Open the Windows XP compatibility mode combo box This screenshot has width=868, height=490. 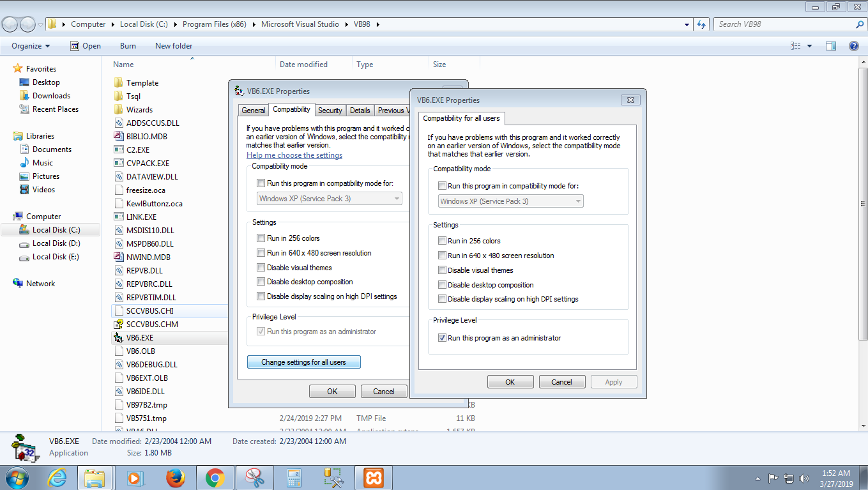(511, 201)
